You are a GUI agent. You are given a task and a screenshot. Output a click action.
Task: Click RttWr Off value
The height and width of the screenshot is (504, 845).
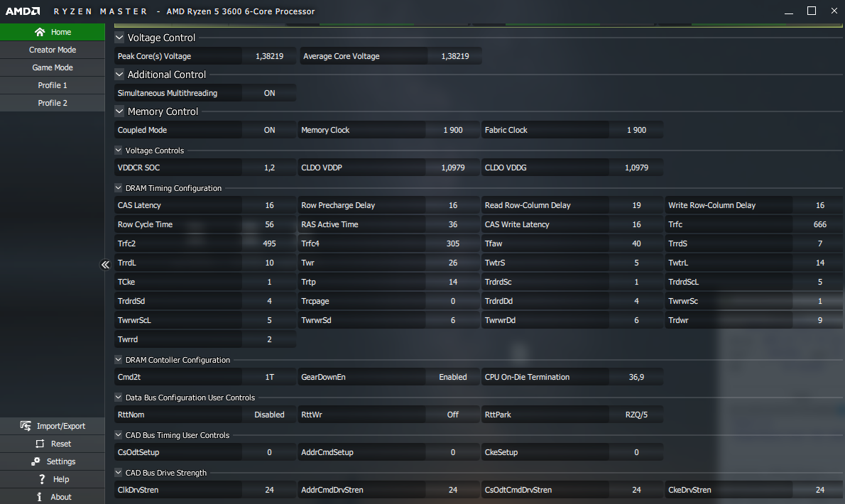453,415
